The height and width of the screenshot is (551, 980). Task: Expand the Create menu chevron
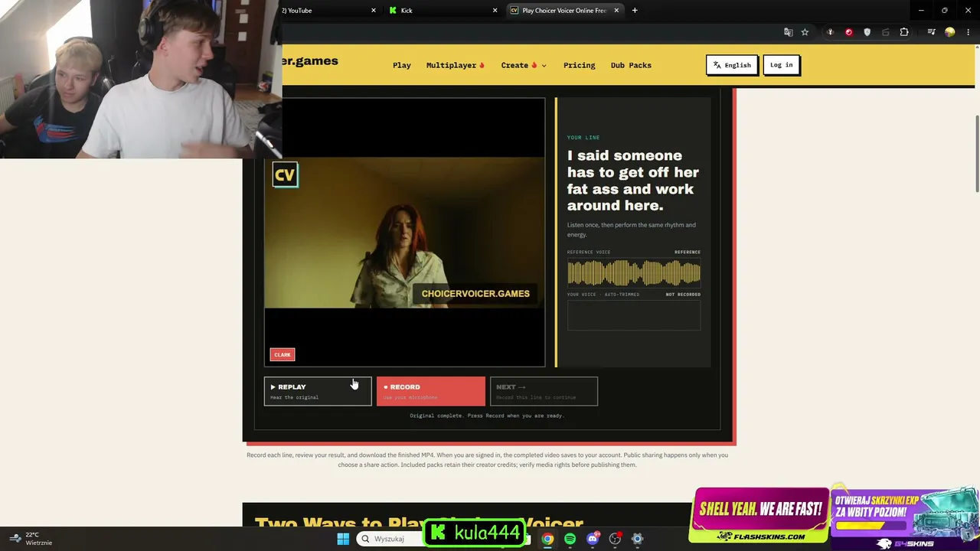[544, 66]
